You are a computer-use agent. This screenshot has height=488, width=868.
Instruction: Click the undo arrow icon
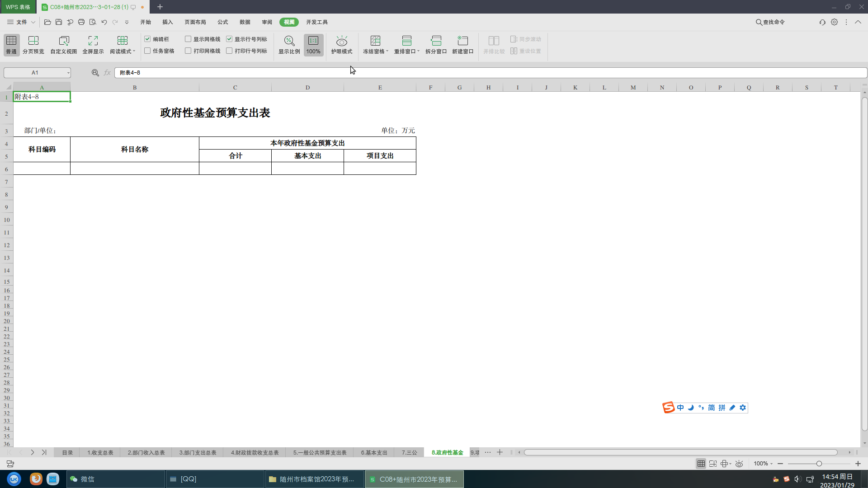coord(104,22)
